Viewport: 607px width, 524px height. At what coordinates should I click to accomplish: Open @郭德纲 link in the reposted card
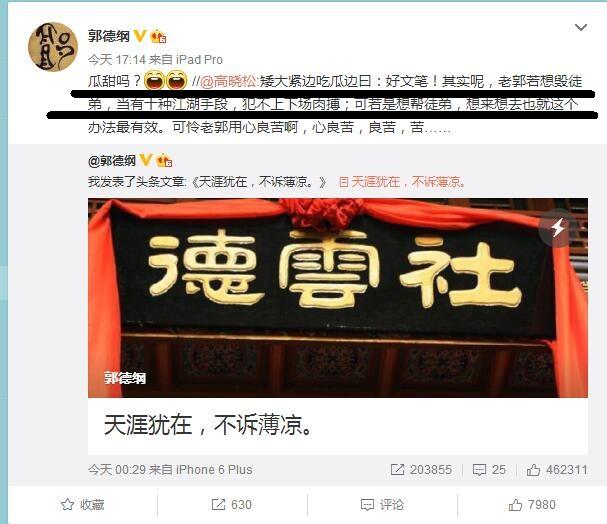pos(112,160)
